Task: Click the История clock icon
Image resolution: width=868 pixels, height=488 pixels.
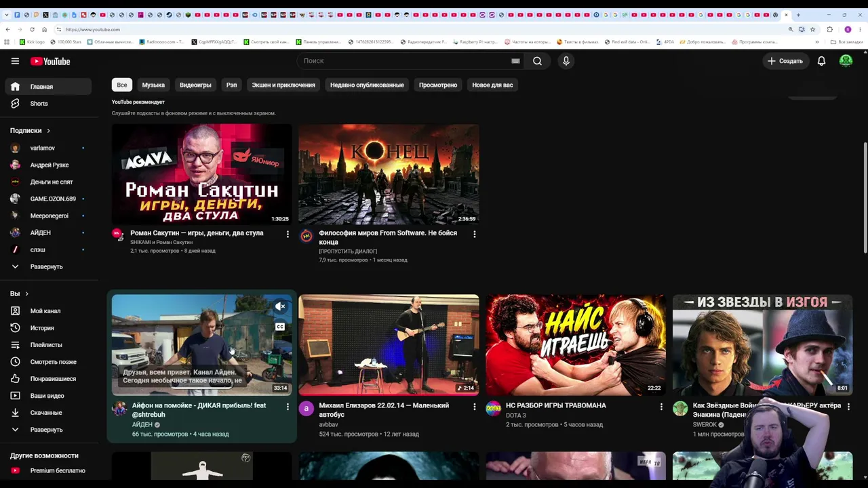Action: pyautogui.click(x=15, y=328)
